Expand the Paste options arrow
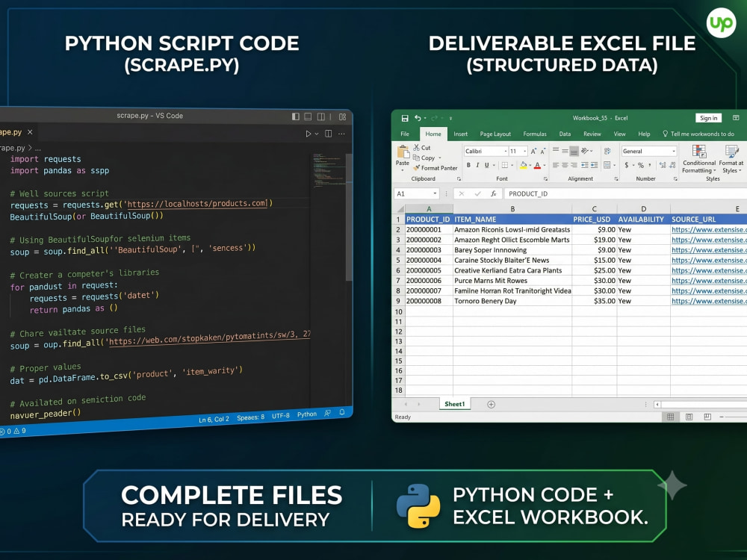The image size is (747, 560). (403, 170)
